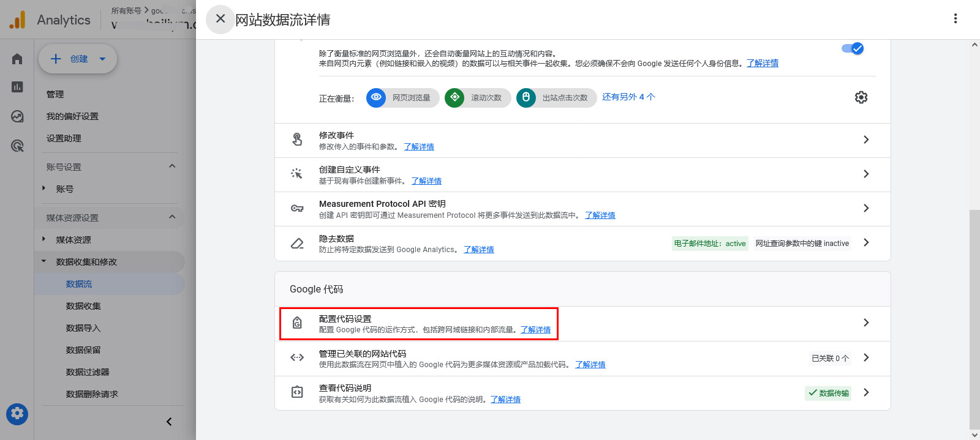The width and height of the screenshot is (980, 440).
Task: Go to Home icon in sidebar
Action: (17, 59)
